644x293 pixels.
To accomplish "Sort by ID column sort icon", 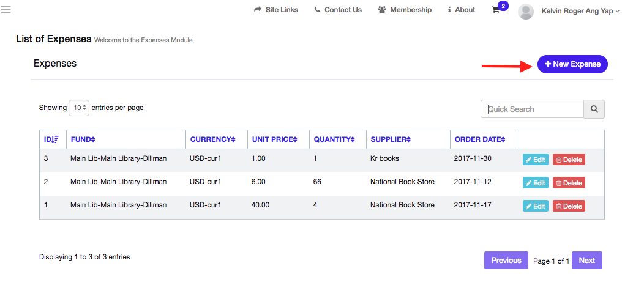I will 55,139.
